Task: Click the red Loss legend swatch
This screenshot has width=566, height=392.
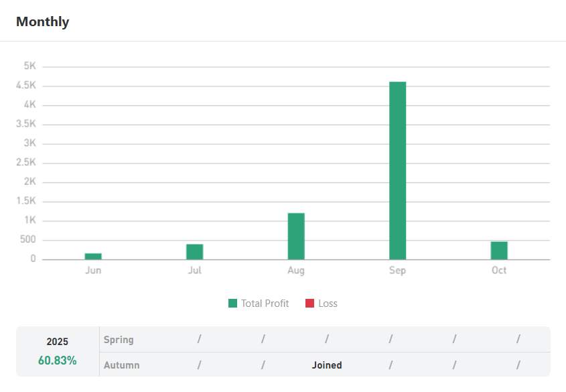Action: point(309,304)
